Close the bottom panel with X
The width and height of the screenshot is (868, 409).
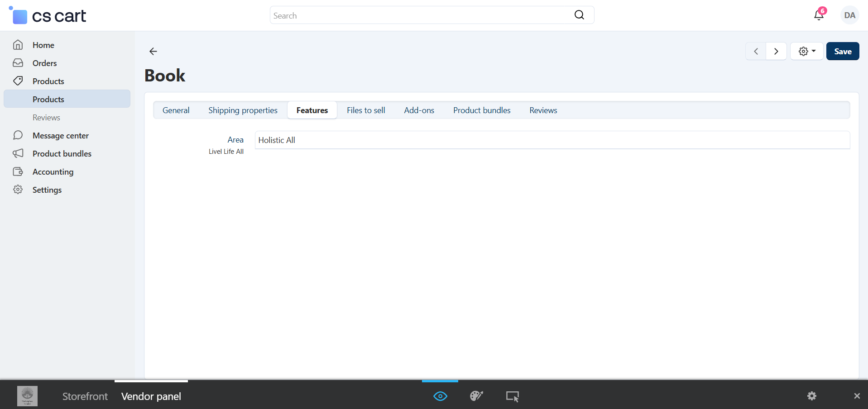pos(857,396)
